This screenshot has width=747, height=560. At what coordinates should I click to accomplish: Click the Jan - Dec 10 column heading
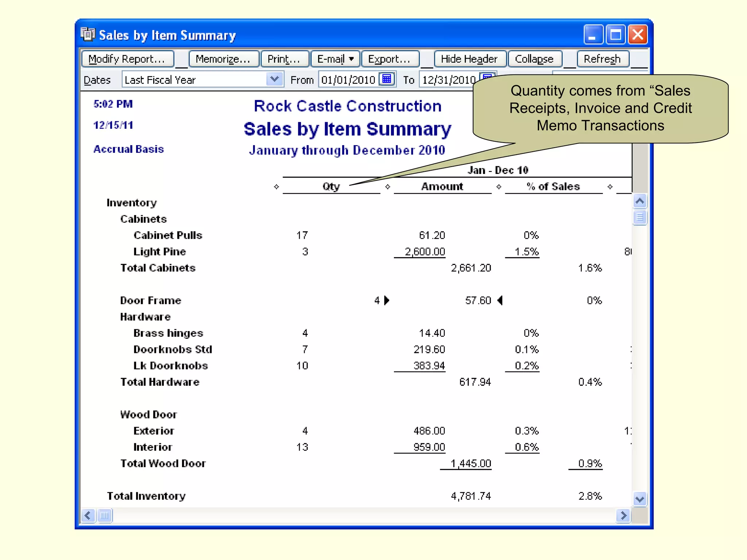point(498,170)
